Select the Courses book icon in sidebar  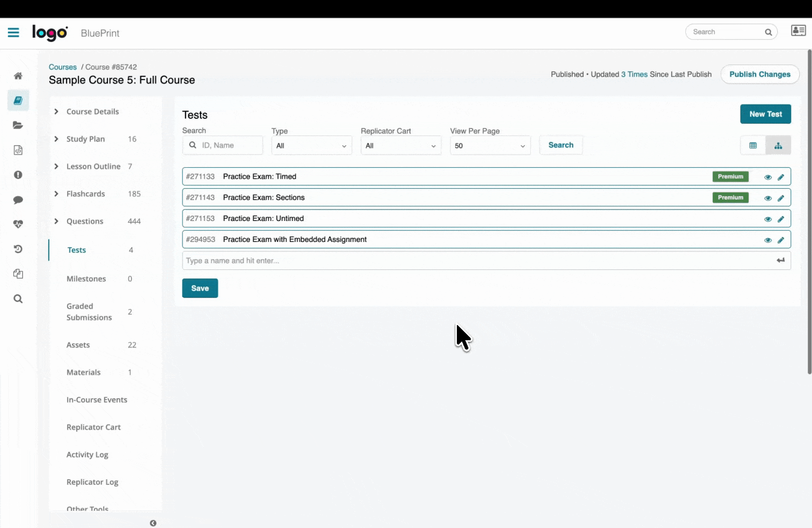tap(18, 100)
